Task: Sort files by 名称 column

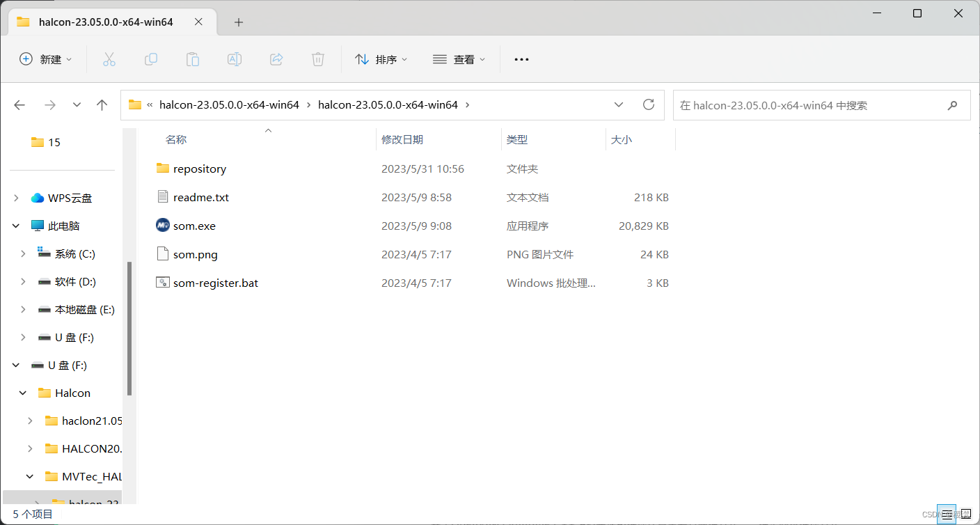Action: 176,139
